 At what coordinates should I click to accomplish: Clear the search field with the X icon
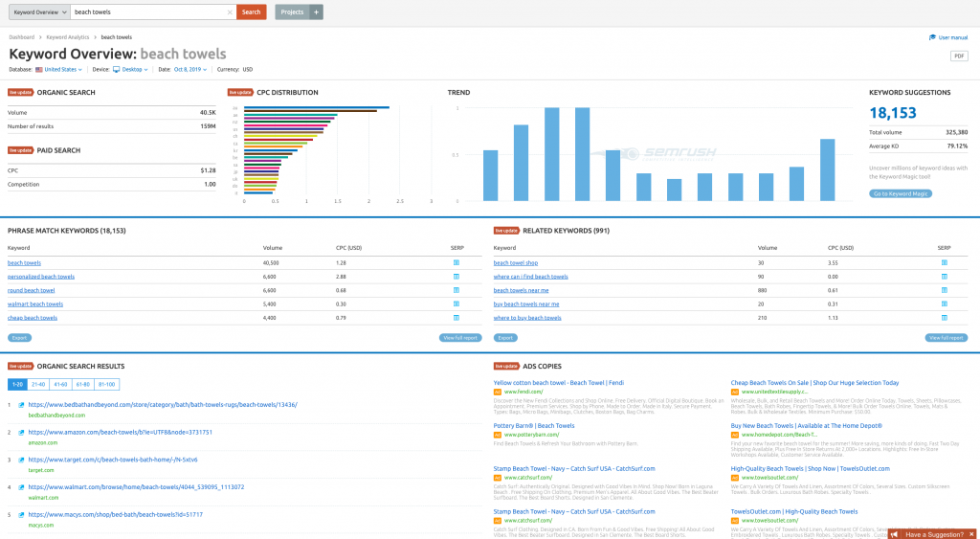(229, 12)
